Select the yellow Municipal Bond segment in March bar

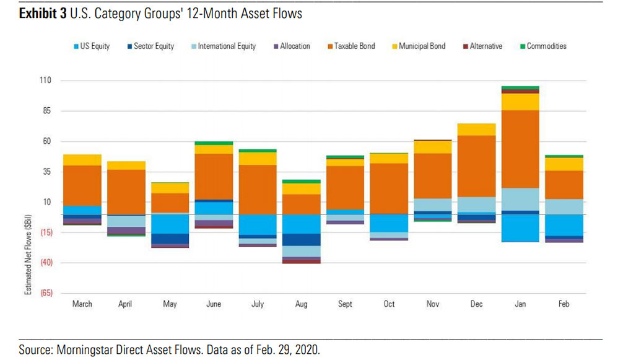coord(82,160)
